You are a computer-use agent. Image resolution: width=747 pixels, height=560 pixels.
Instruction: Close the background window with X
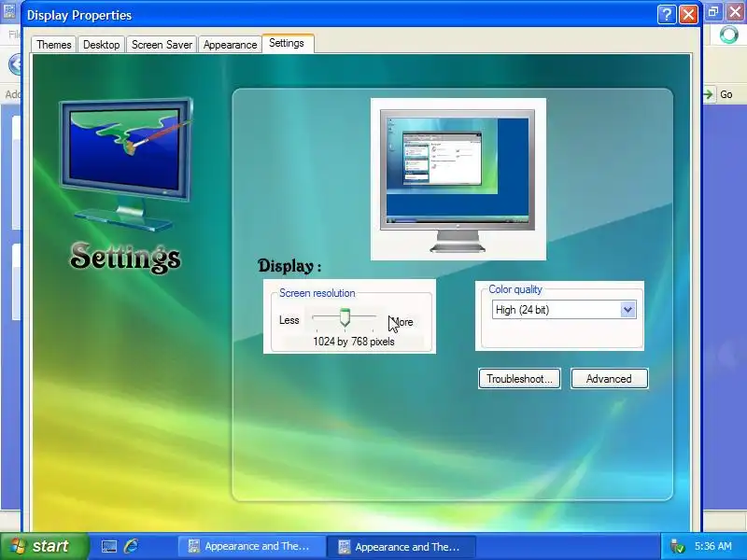[735, 12]
